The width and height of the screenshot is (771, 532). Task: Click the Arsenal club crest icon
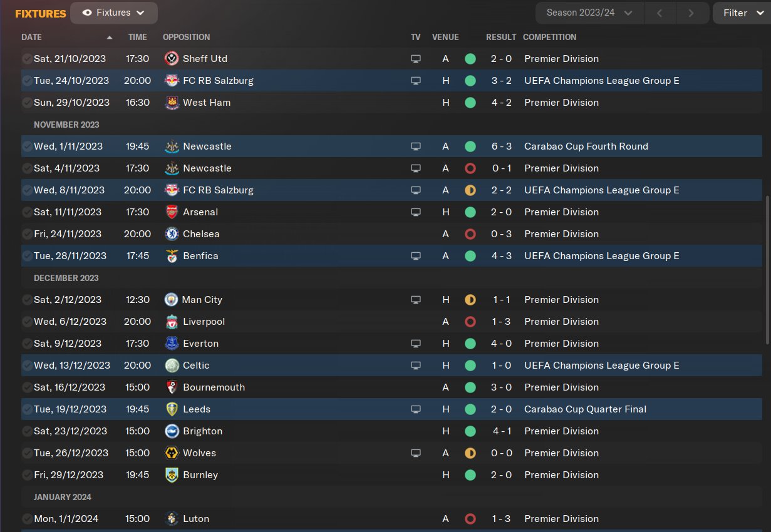[171, 212]
